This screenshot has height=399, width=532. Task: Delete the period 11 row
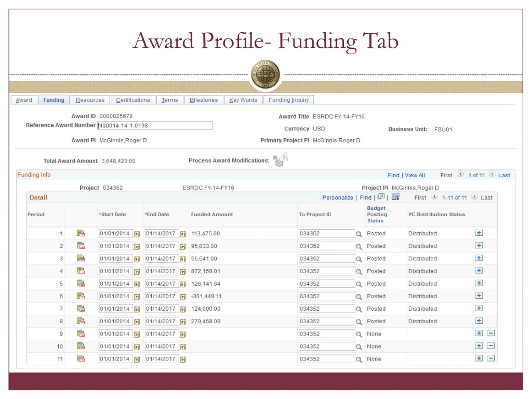coord(491,358)
